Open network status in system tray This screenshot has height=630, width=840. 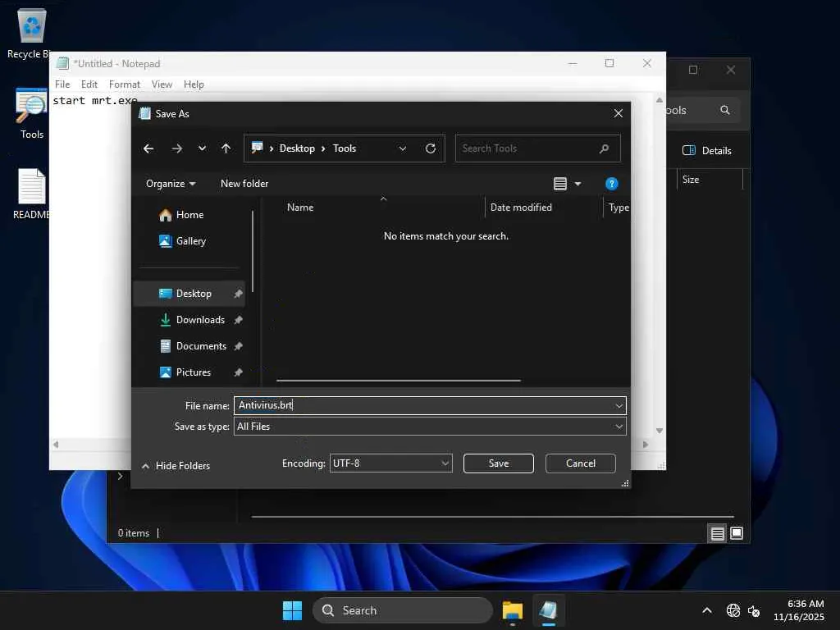[x=733, y=610]
